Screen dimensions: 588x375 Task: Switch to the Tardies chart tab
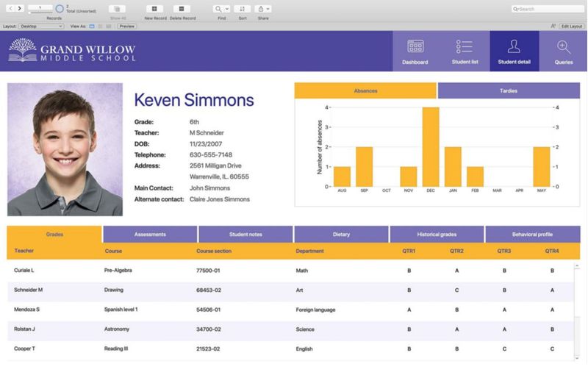point(509,90)
